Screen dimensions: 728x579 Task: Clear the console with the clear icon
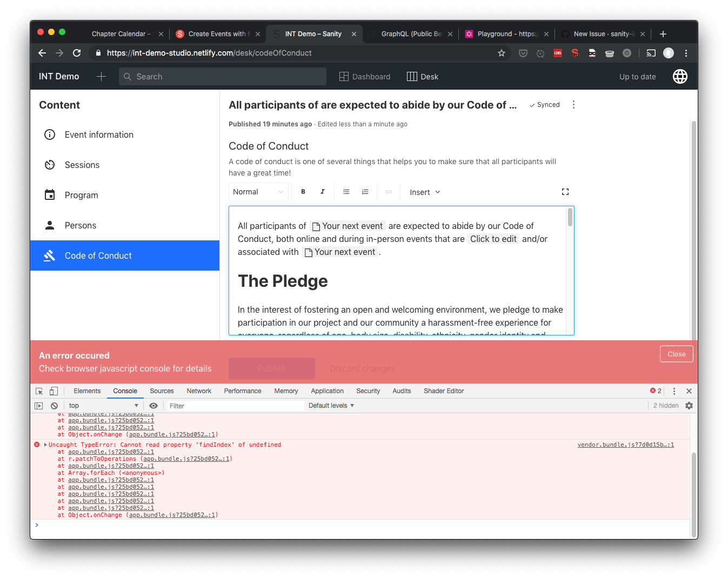coord(54,406)
